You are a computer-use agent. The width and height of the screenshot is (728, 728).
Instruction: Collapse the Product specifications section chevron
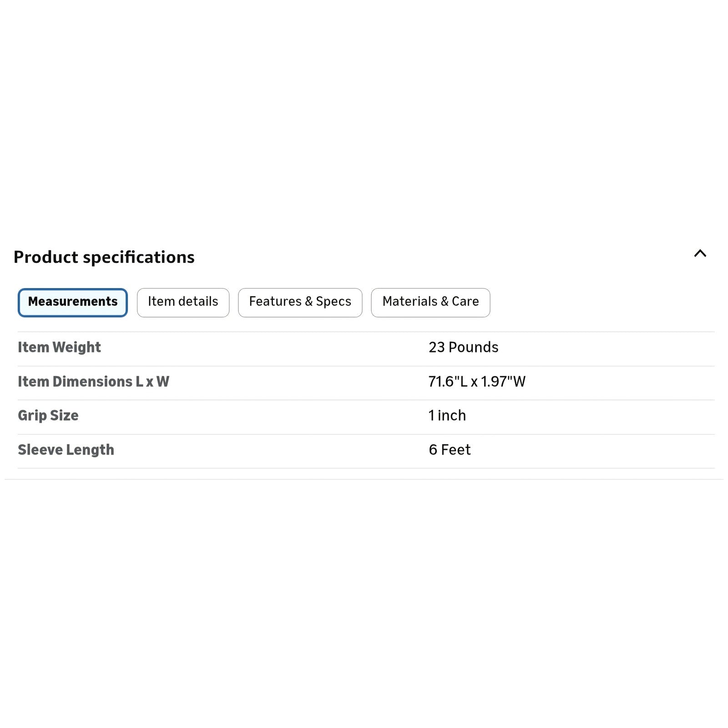pos(700,254)
